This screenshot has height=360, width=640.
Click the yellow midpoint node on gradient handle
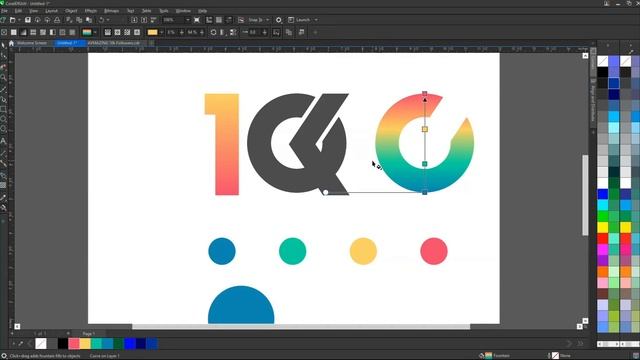click(x=424, y=129)
